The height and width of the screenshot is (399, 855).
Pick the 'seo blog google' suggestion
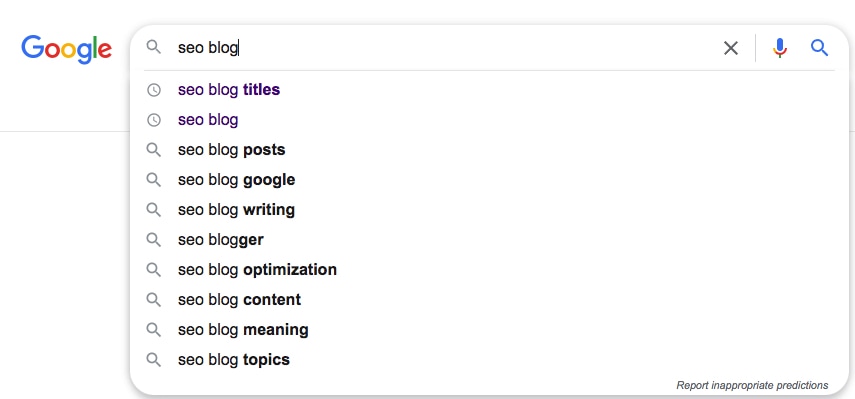click(236, 180)
